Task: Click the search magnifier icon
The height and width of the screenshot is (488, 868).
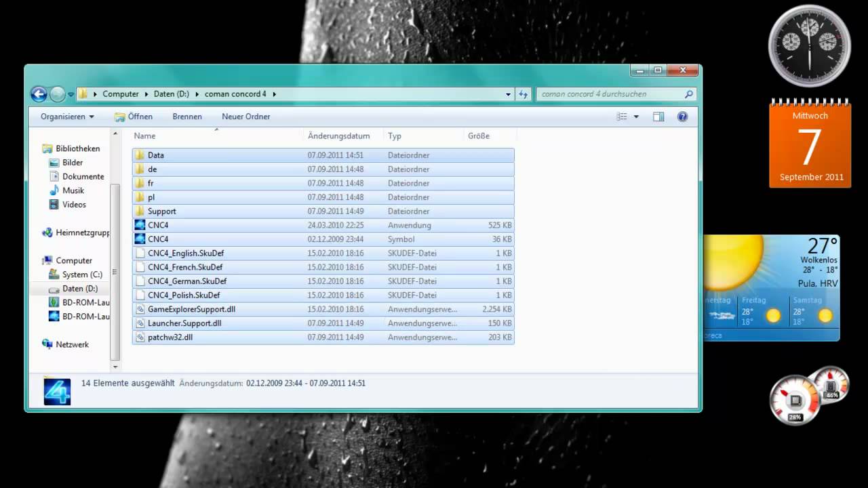Action: coord(689,94)
